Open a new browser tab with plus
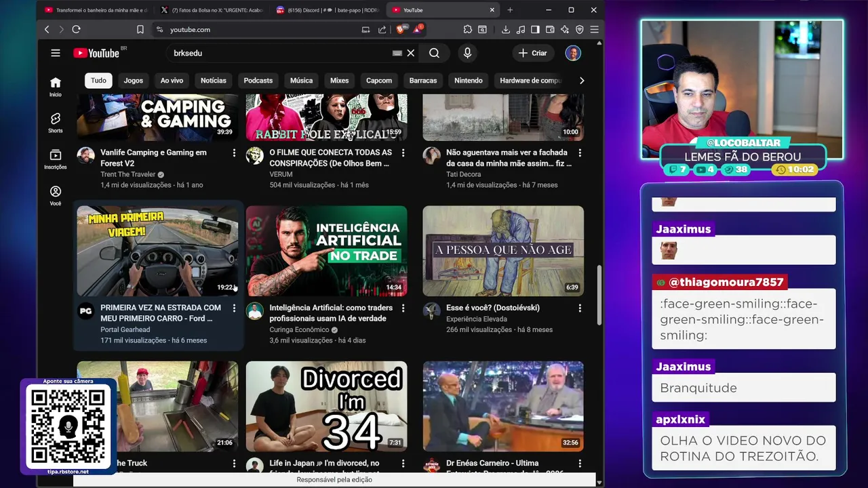The image size is (868, 488). point(510,10)
